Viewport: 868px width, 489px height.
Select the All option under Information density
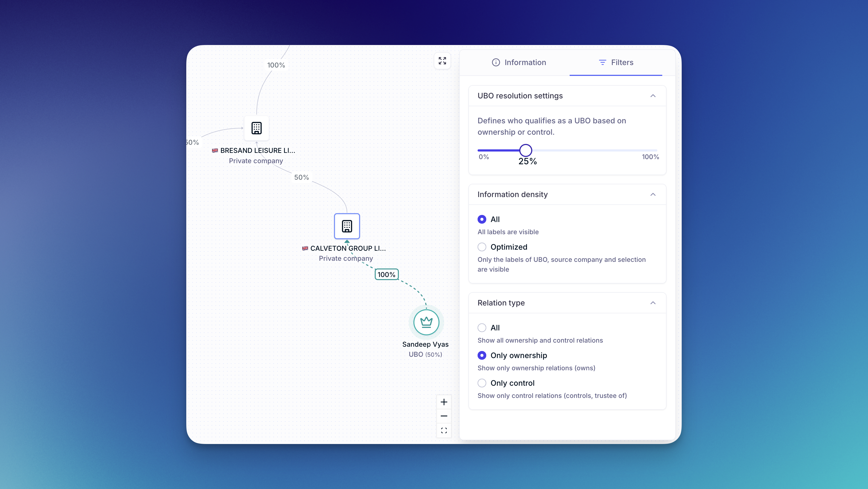pyautogui.click(x=482, y=219)
